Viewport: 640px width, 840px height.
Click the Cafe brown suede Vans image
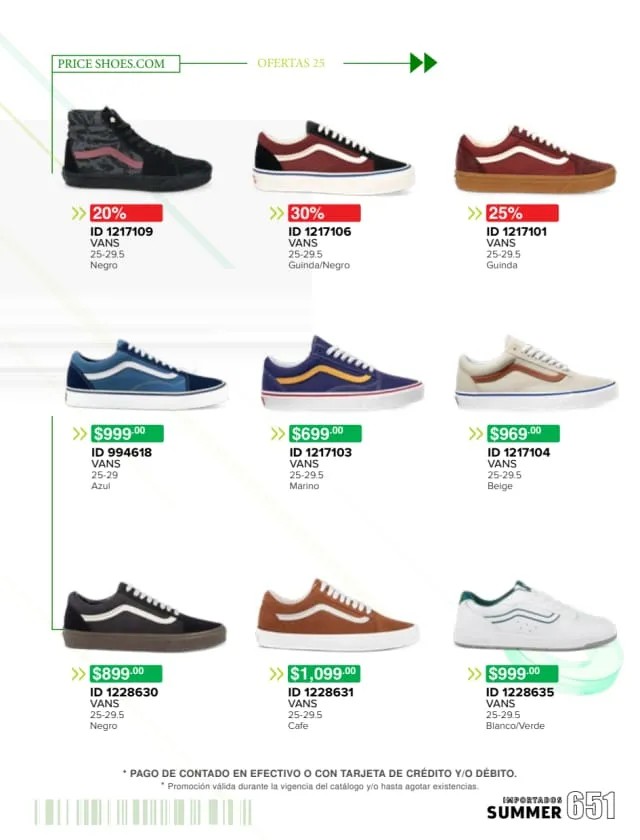[337, 615]
